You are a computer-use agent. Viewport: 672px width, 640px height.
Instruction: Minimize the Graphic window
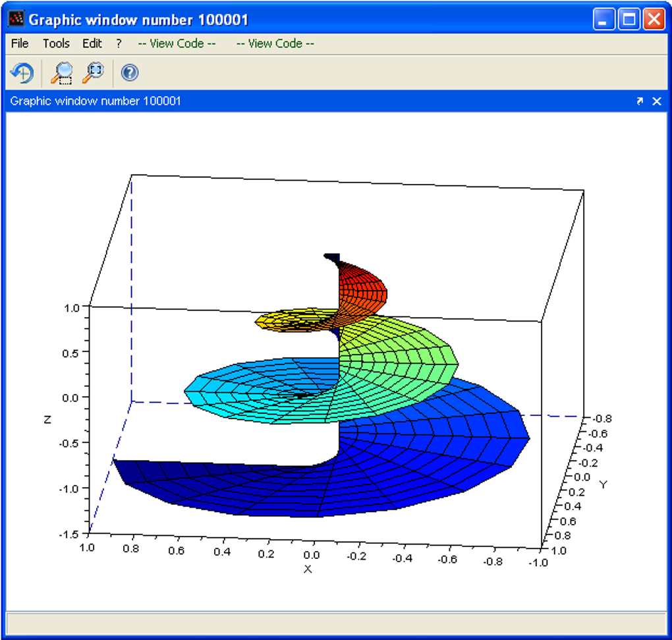603,19
